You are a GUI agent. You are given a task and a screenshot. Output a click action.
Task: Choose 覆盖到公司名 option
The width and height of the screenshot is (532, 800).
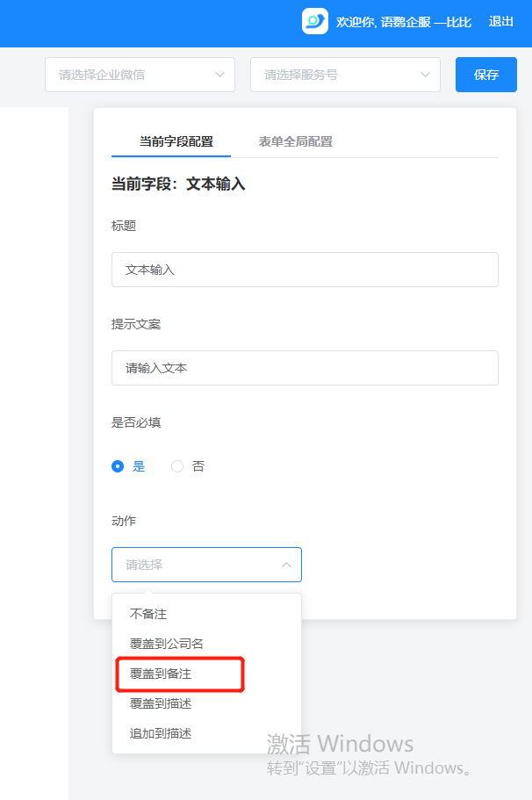point(167,644)
